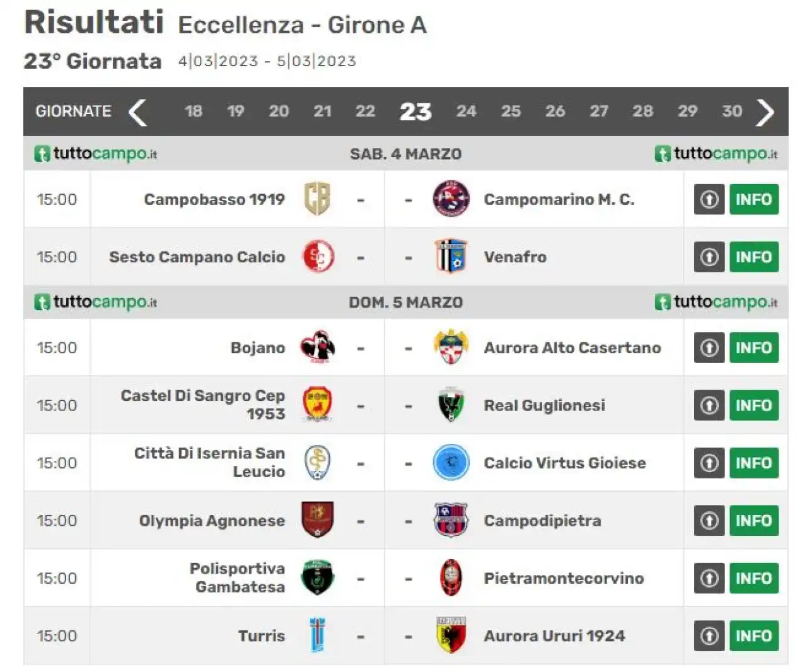Open the Venafro club badge
The height and width of the screenshot is (672, 807).
pyautogui.click(x=451, y=257)
